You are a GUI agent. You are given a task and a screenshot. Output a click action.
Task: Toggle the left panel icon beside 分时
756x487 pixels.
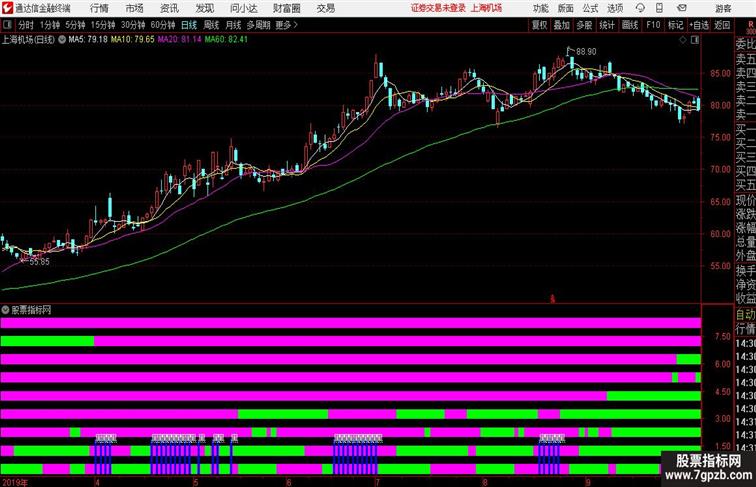(7, 25)
